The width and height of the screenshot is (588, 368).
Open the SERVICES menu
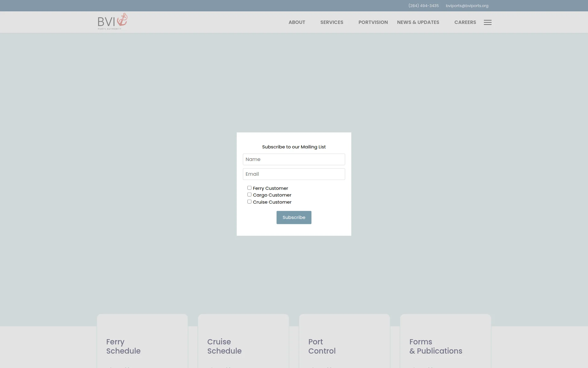coord(332,22)
